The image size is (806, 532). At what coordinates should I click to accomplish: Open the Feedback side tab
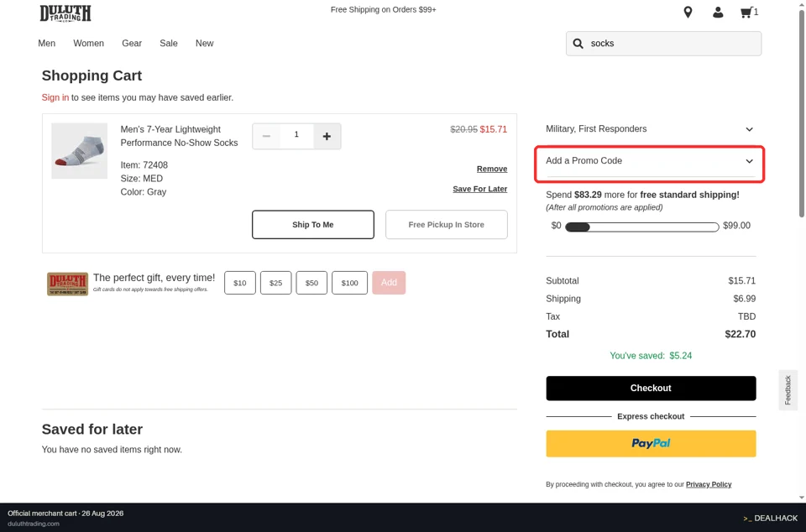788,390
